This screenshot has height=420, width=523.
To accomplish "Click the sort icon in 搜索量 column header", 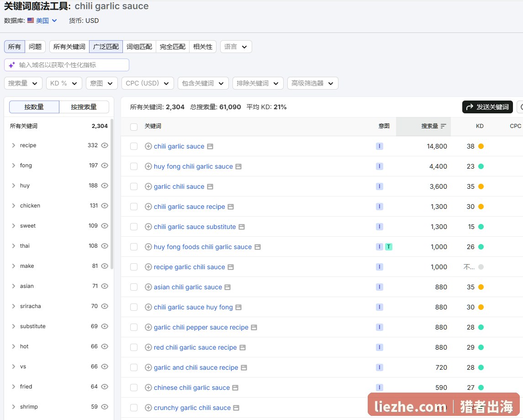I will (x=443, y=126).
